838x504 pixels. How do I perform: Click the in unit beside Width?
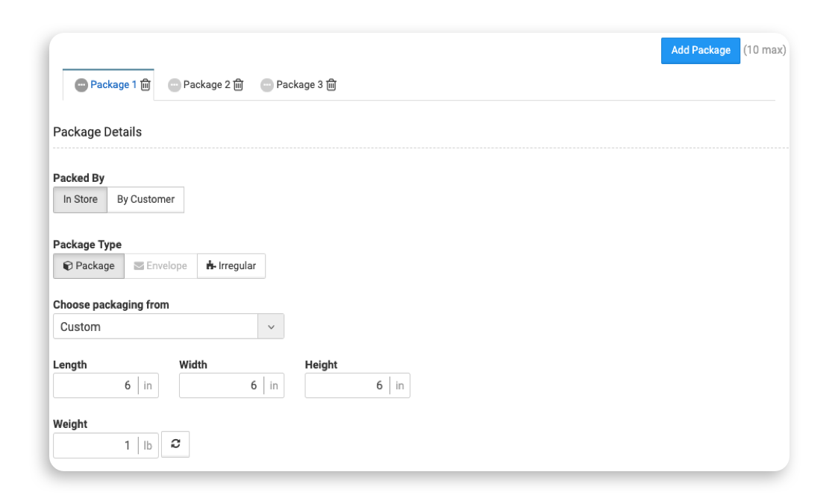[274, 385]
